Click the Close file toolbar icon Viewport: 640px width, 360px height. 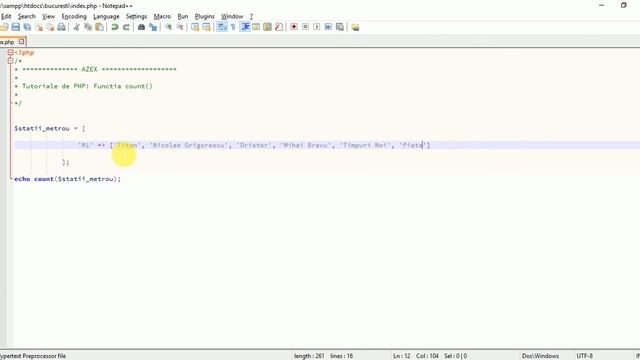point(39,27)
